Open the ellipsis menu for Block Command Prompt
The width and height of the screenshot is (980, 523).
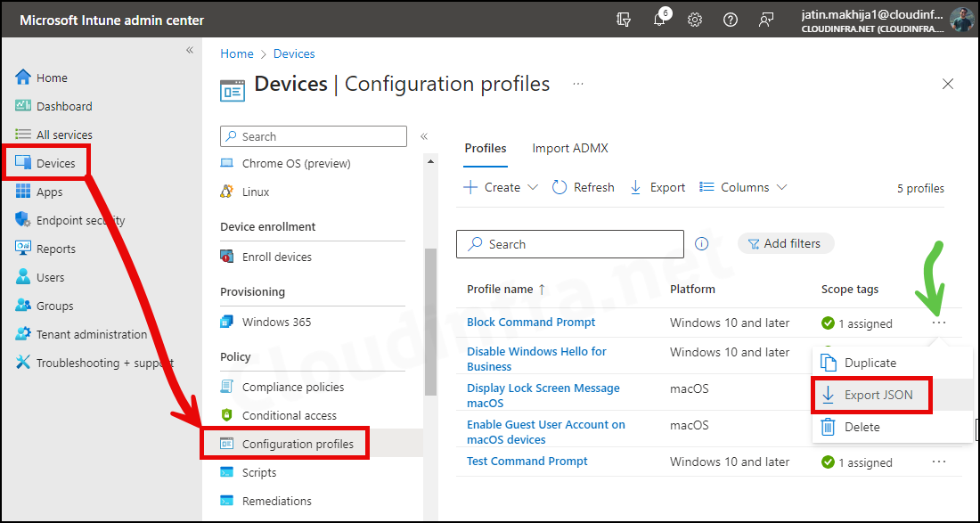[x=939, y=323]
